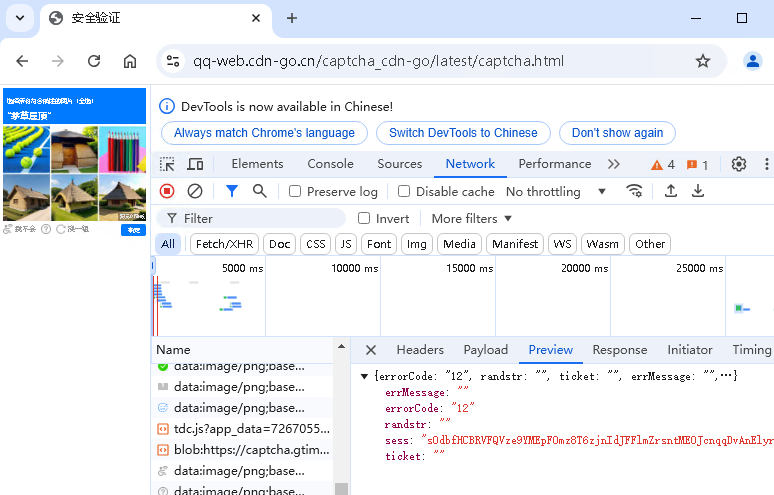Stop recording network log
This screenshot has width=774, height=495.
tap(167, 191)
